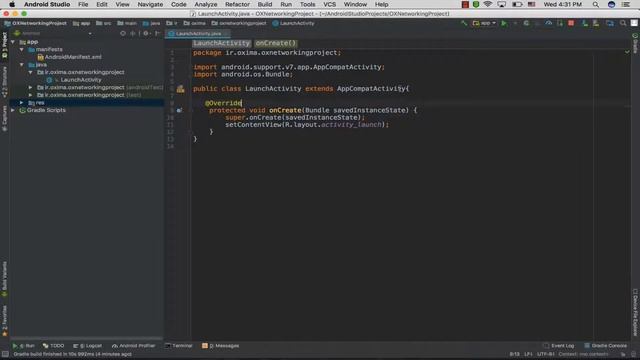The image size is (640, 360).
Task: Open the File menu
Action: click(x=83, y=4)
